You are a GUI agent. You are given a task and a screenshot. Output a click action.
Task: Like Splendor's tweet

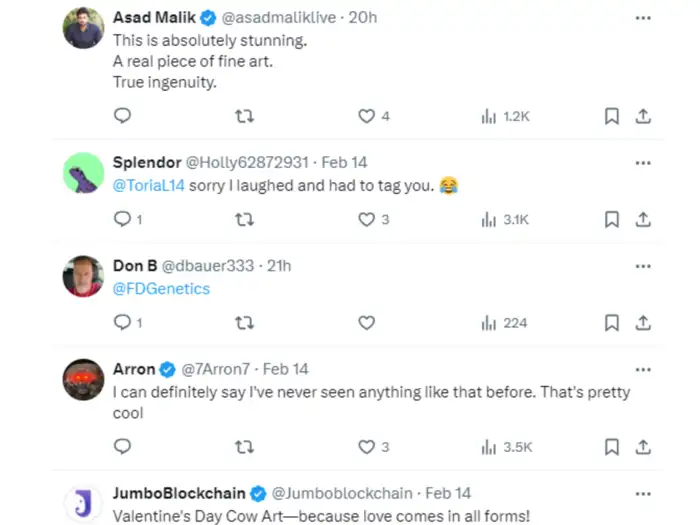point(367,219)
